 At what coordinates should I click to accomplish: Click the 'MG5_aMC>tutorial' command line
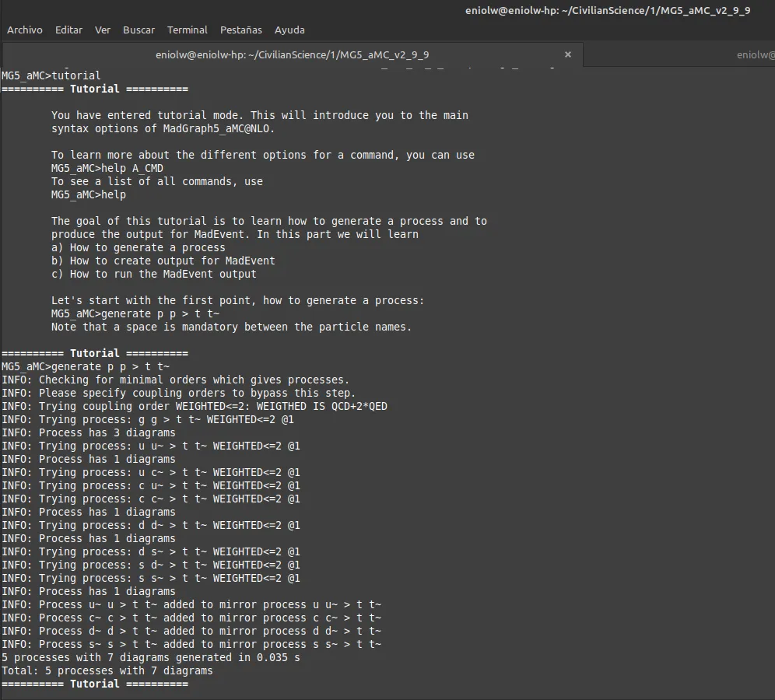coord(51,75)
